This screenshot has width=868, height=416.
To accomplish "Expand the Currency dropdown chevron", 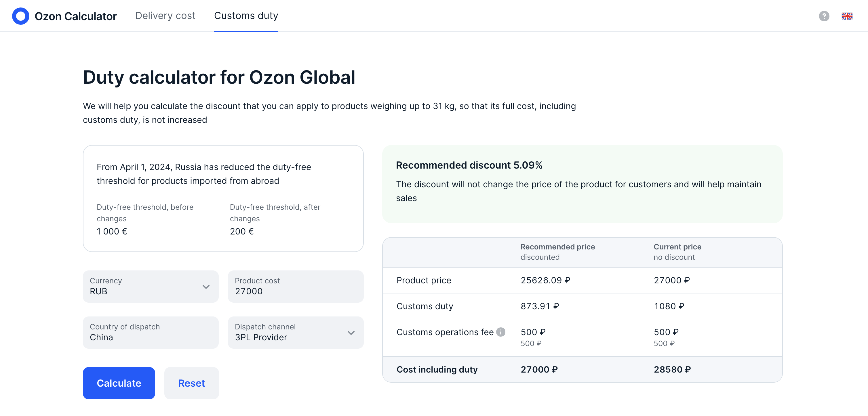I will (x=206, y=287).
